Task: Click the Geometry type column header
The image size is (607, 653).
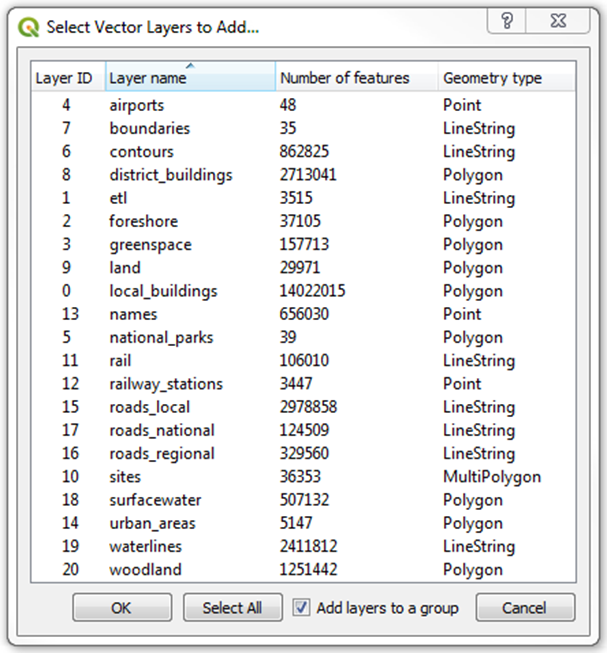Action: (x=507, y=76)
